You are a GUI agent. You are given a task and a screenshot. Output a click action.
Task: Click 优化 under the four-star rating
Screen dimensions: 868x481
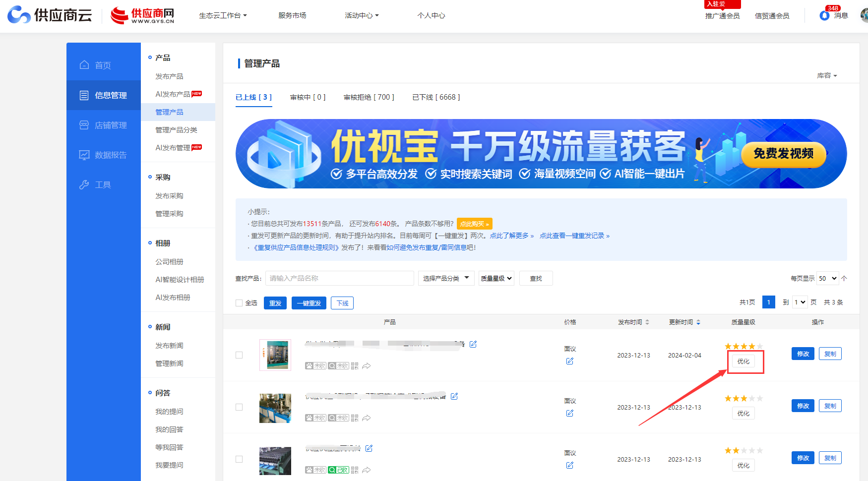[x=743, y=361]
